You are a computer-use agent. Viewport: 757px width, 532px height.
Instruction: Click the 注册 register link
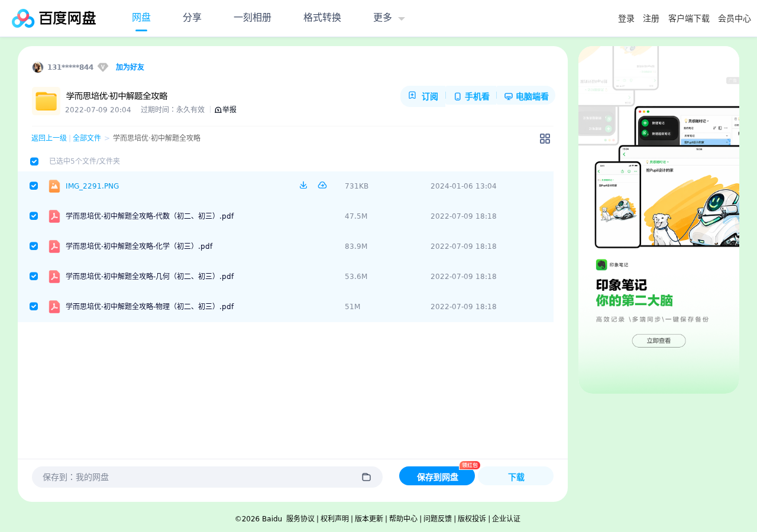point(651,19)
